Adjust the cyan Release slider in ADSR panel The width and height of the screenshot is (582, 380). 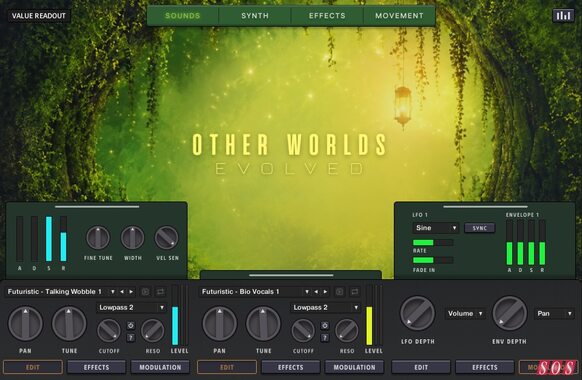pyautogui.click(x=63, y=239)
